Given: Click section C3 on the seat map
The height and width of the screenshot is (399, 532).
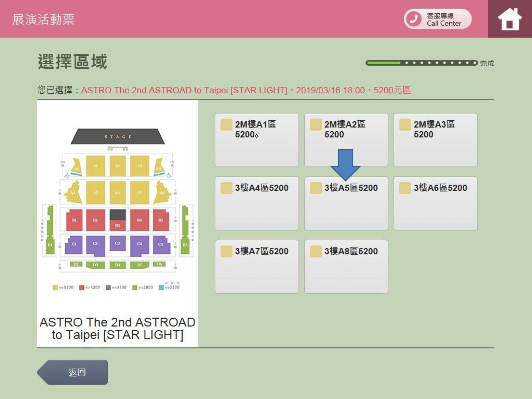Looking at the screenshot, I should click(x=118, y=243).
